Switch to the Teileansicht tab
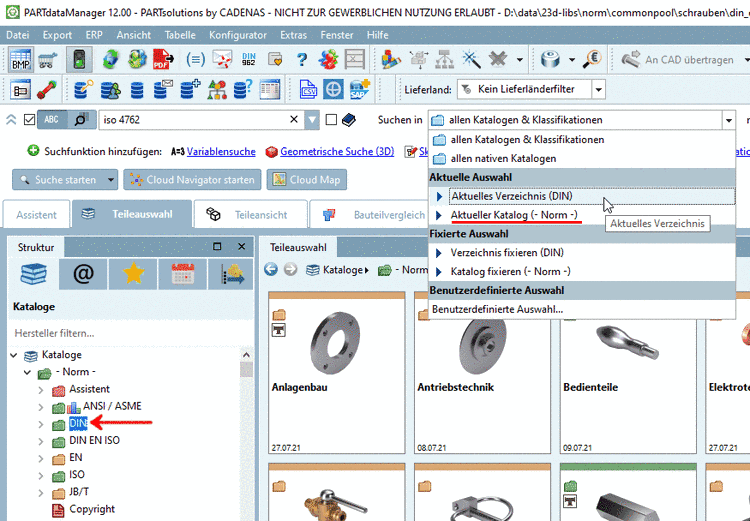 point(251,215)
